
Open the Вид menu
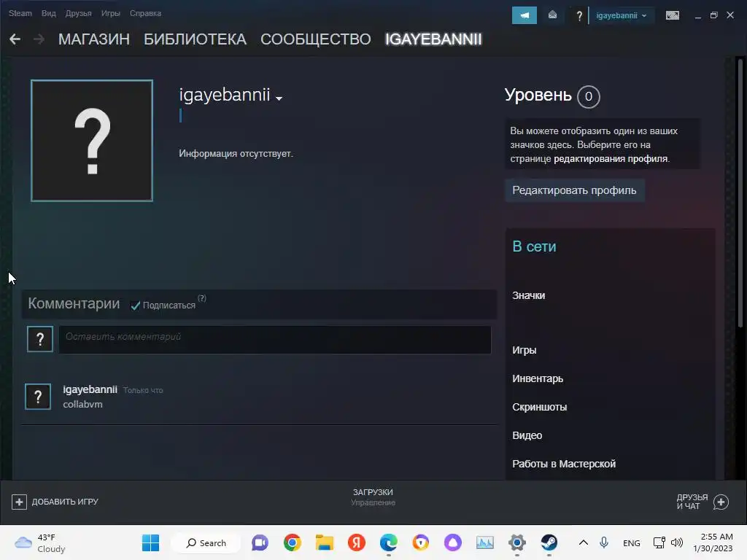(x=49, y=13)
